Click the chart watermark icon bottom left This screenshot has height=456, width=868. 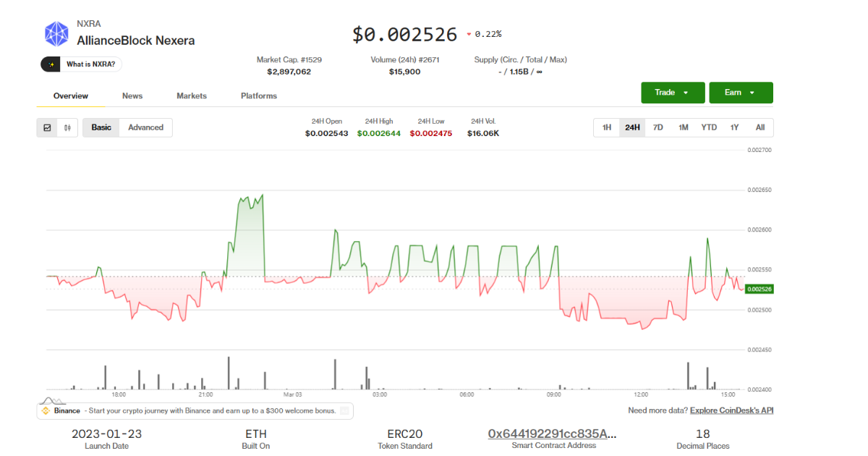53,400
